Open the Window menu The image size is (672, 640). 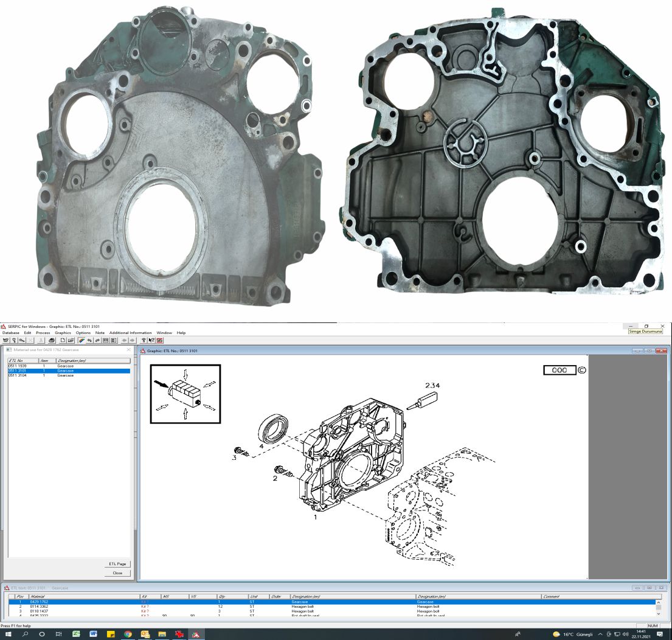[164, 333]
